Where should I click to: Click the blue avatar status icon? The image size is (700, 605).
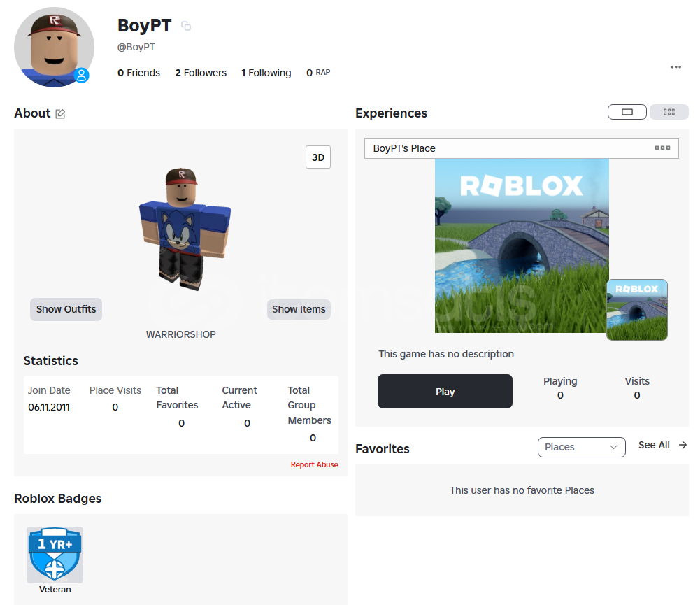81,76
